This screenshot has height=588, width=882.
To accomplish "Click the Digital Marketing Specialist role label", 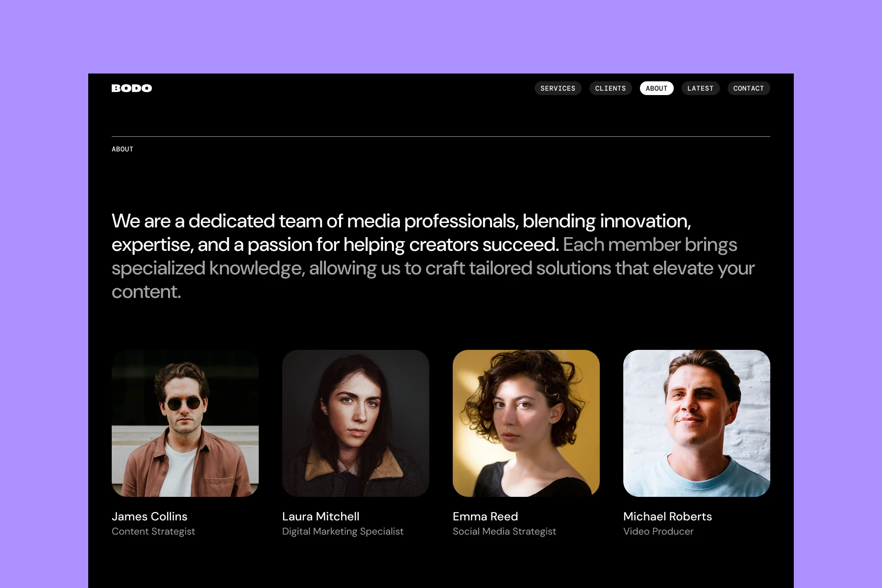I will (343, 531).
